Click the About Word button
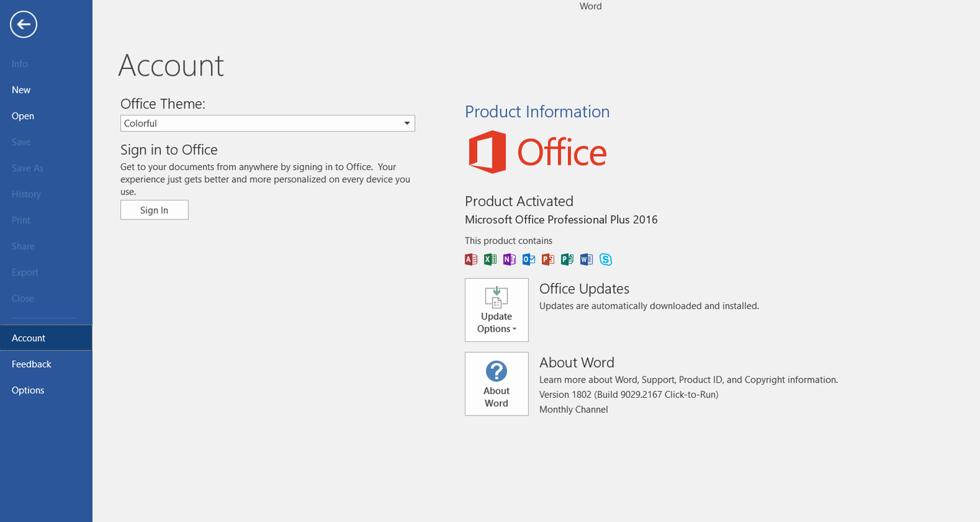980x522 pixels. (x=497, y=384)
